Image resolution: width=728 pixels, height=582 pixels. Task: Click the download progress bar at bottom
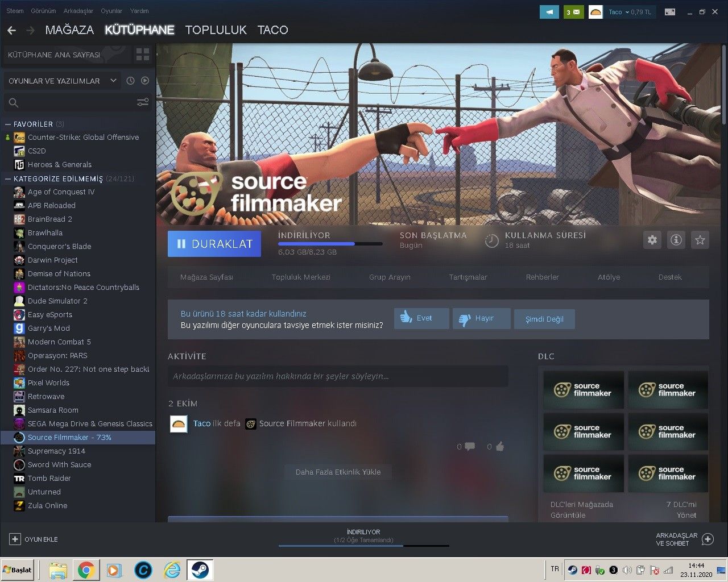[x=363, y=546]
